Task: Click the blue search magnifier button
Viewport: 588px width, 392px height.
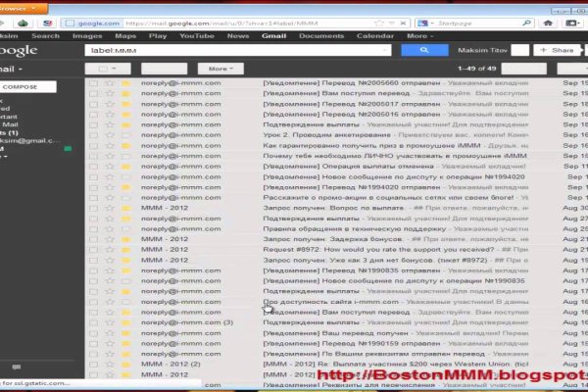Action: click(421, 50)
